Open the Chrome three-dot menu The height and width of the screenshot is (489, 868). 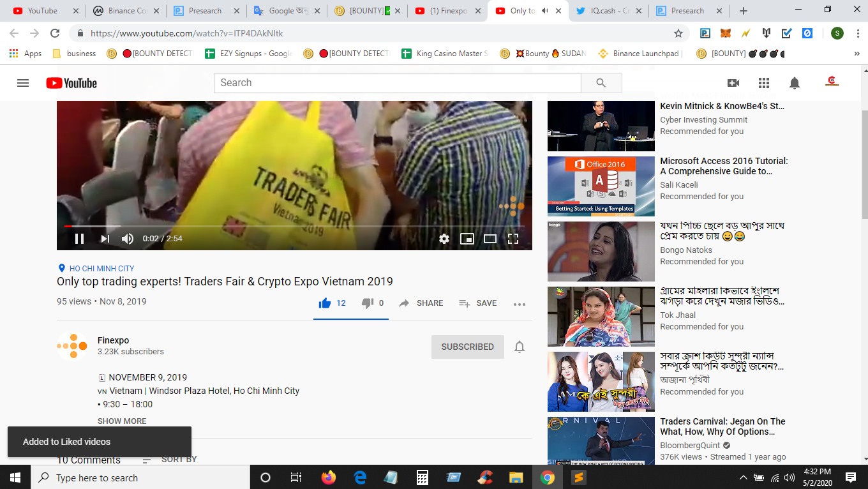857,33
